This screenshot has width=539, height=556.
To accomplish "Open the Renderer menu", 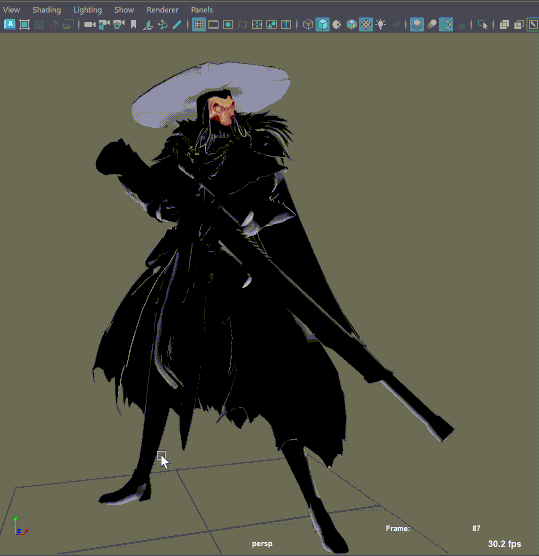I will [x=162, y=10].
